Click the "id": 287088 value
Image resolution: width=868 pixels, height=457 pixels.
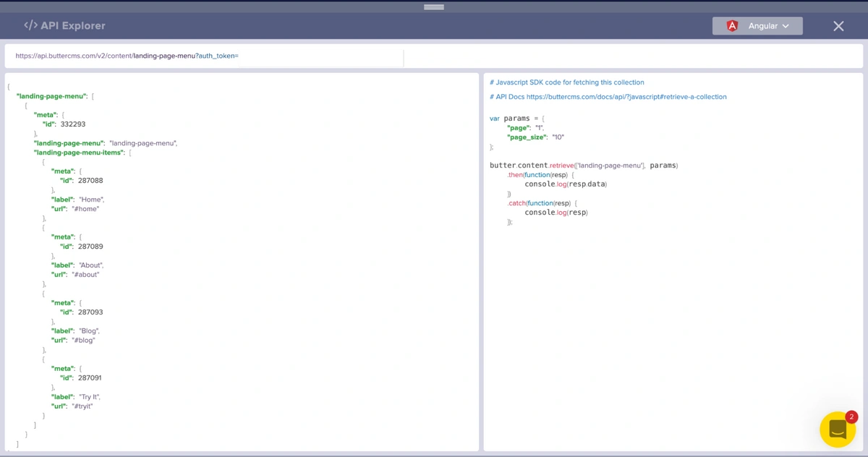(90, 181)
